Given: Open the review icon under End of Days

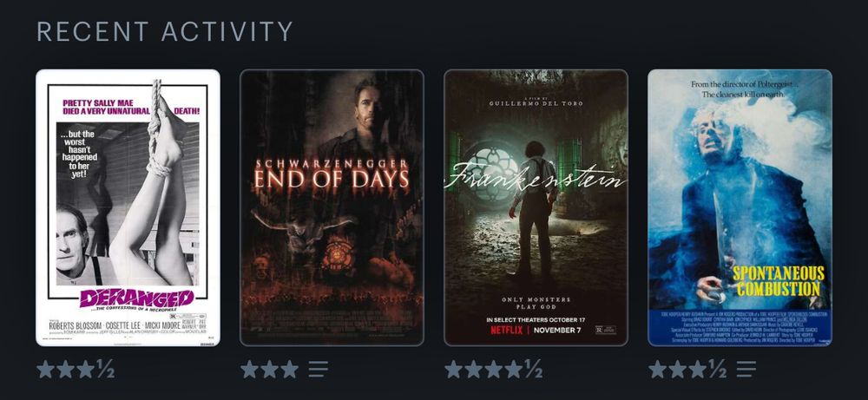Looking at the screenshot, I should pos(319,369).
